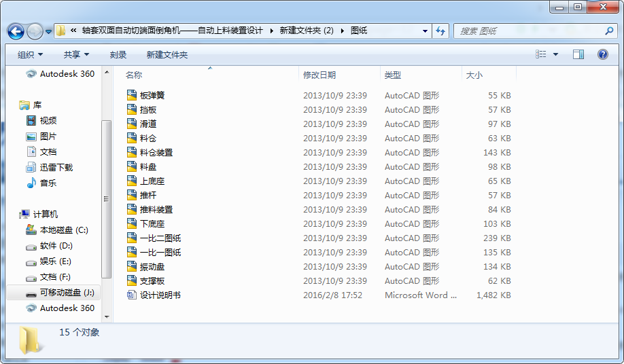Select the 推杆 drawing file icon
This screenshot has width=624, height=364.
[132, 195]
